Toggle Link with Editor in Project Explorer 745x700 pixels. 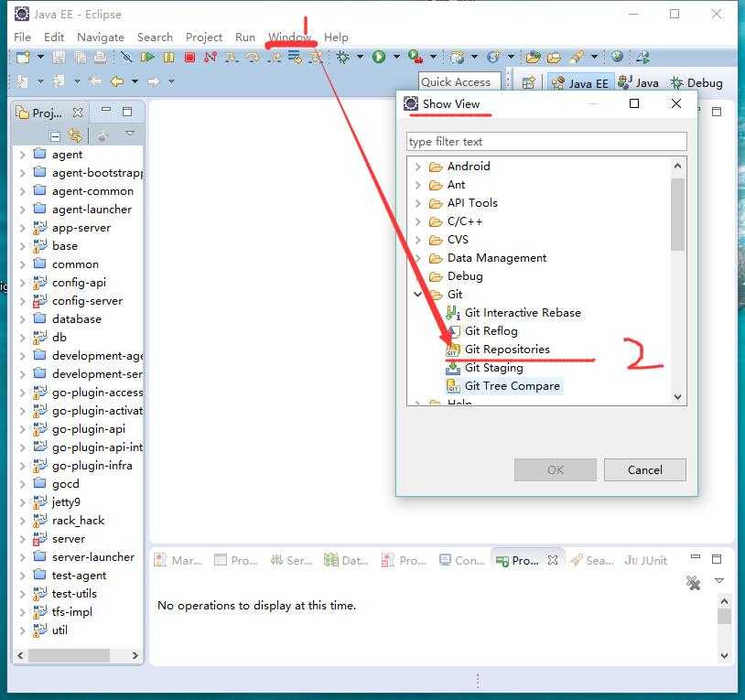(x=75, y=135)
